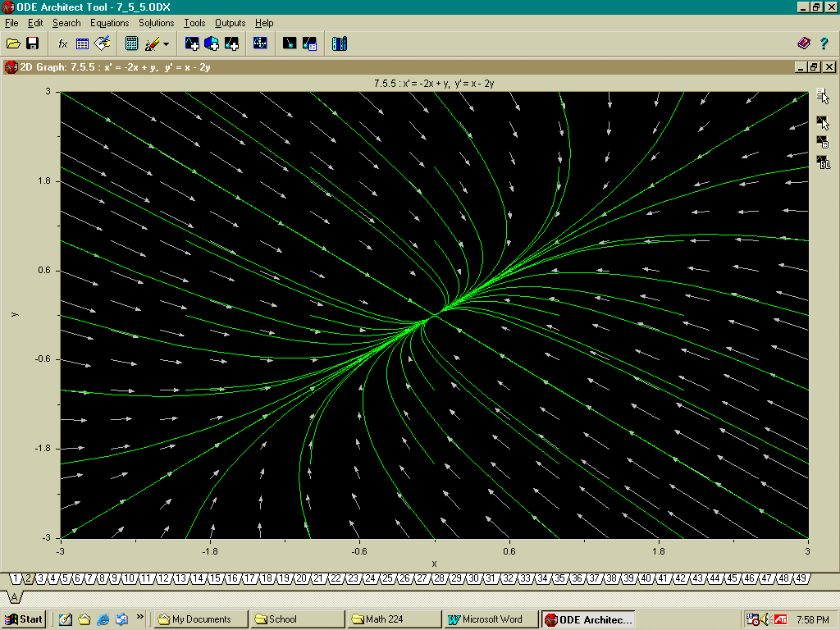Expand the quick launch chevron
Viewport: 840px width, 630px height.
(x=139, y=617)
